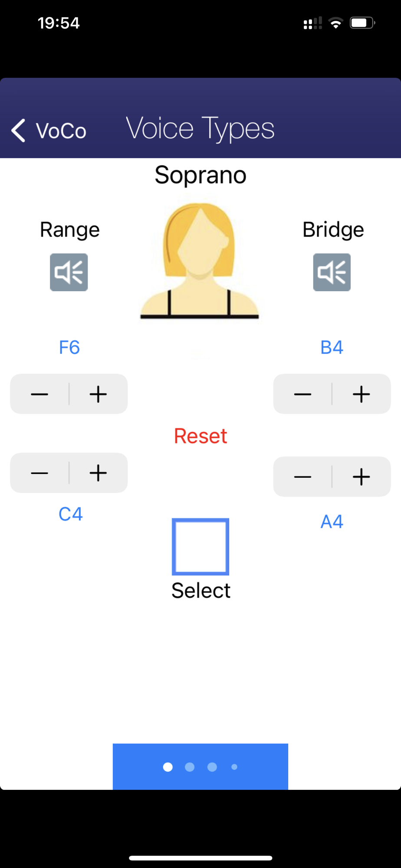Increase the F6 upper range note
401x868 pixels.
99,394
